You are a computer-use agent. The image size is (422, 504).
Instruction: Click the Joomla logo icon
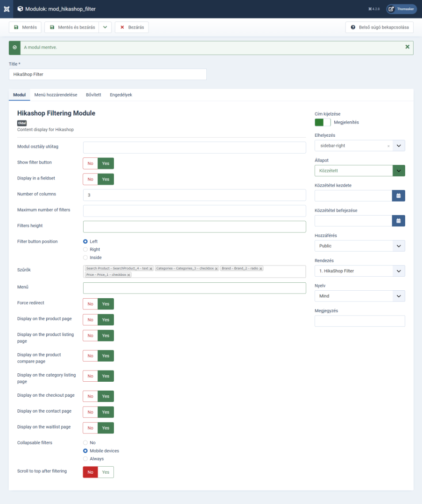(7, 9)
